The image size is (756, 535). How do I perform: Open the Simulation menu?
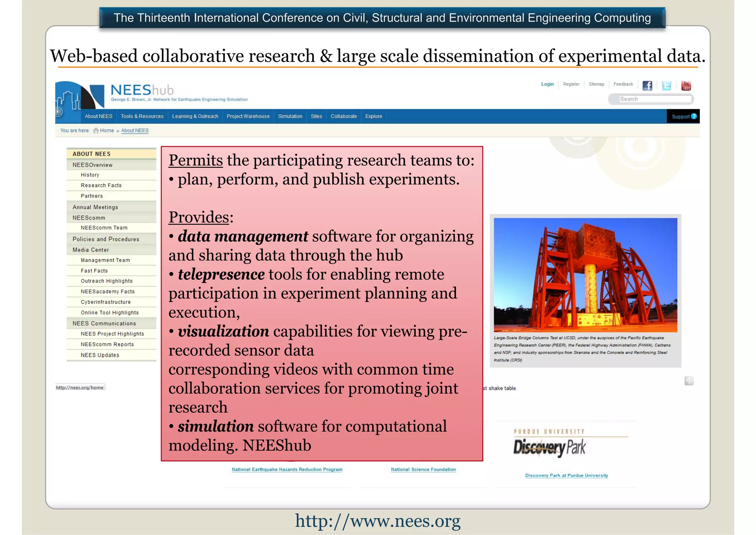coord(290,116)
